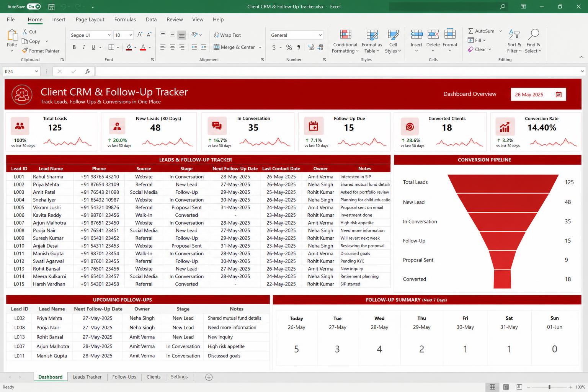
Task: Click Increase Decimal icon
Action: click(x=311, y=47)
